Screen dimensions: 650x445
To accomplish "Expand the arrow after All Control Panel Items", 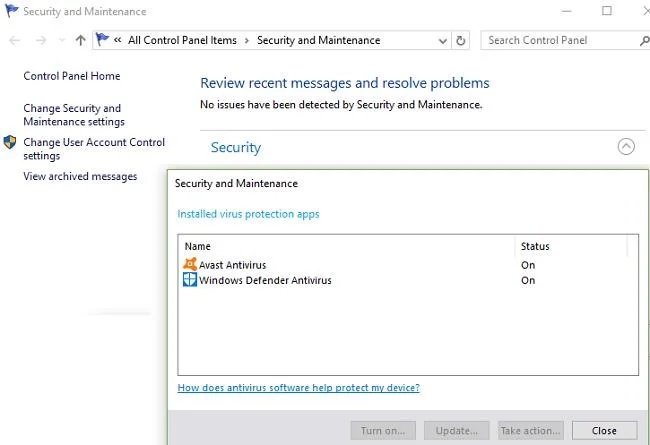I will pyautogui.click(x=247, y=41).
